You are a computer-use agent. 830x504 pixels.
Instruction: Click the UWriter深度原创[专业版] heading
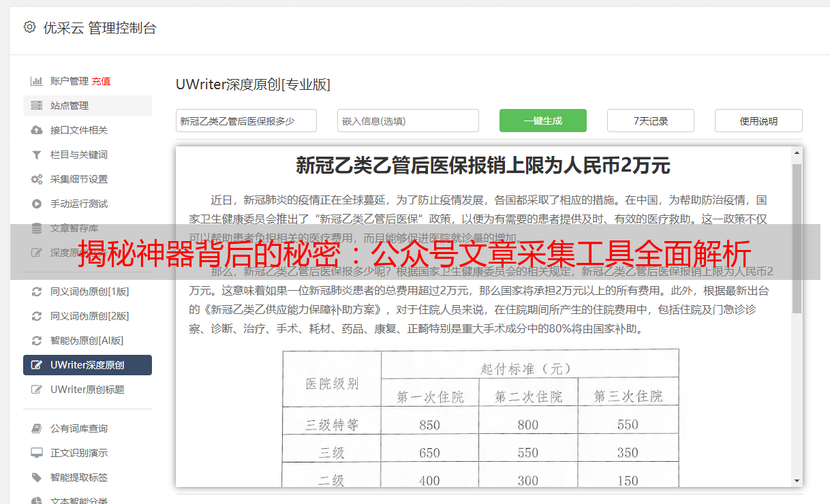point(253,84)
